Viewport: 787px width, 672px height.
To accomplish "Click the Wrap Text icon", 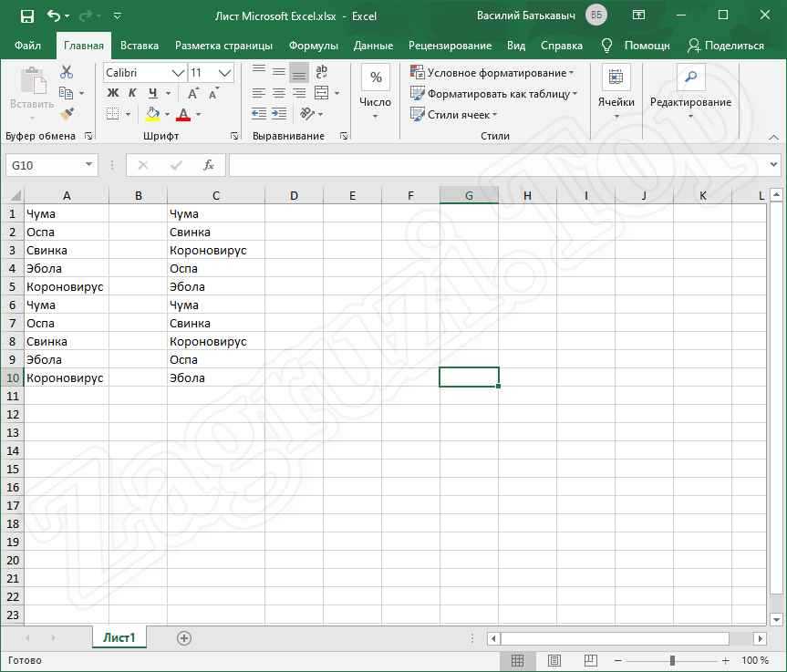I will pyautogui.click(x=321, y=72).
